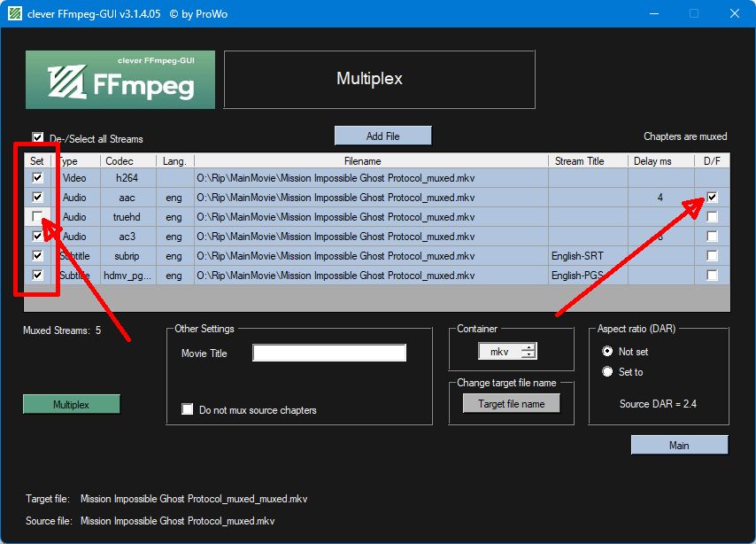The height and width of the screenshot is (544, 756).
Task: Step the container format down
Action: click(x=528, y=354)
